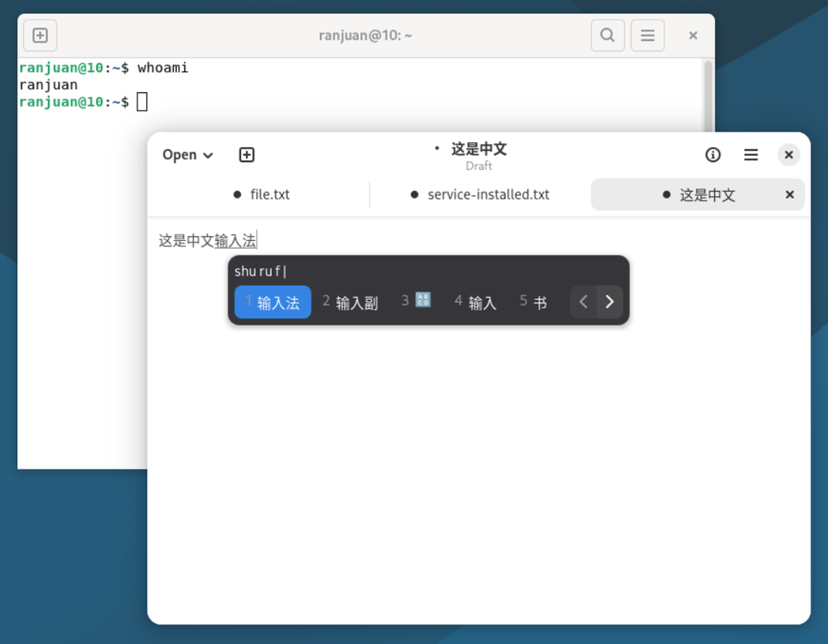This screenshot has width=828, height=644.
Task: Create a new document in text editor
Action: pos(247,154)
